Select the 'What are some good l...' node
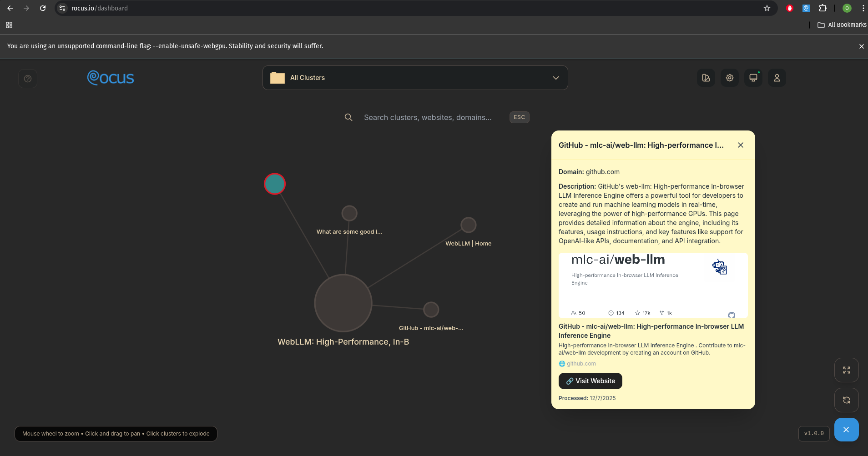868x456 pixels. pos(349,213)
